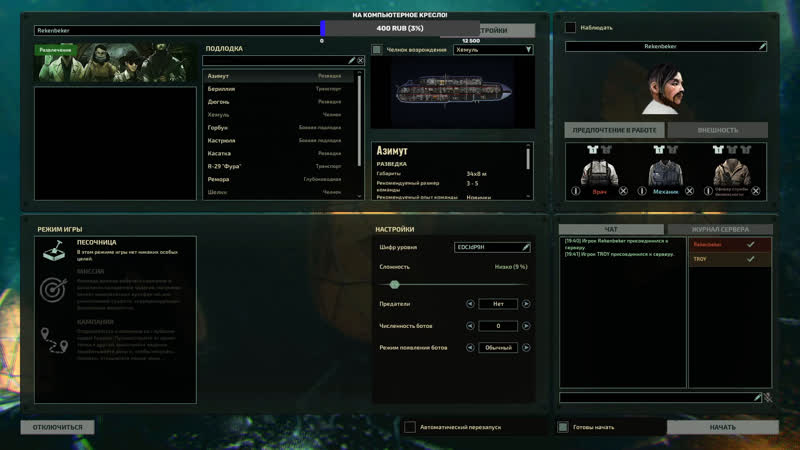
Task: Decrease Численность ботов value
Action: (470, 326)
